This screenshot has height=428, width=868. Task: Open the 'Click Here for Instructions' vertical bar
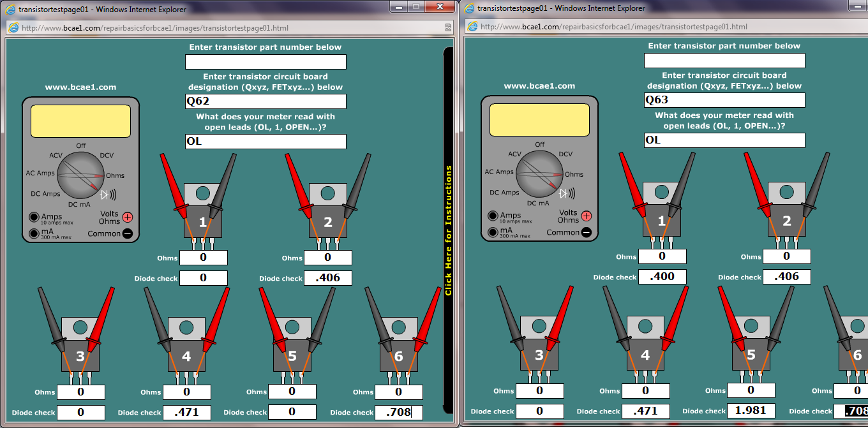pyautogui.click(x=448, y=231)
